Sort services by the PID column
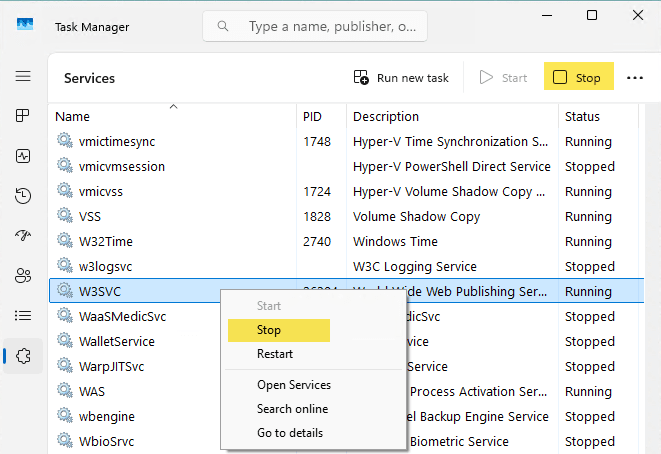The image size is (661, 454). point(321,116)
